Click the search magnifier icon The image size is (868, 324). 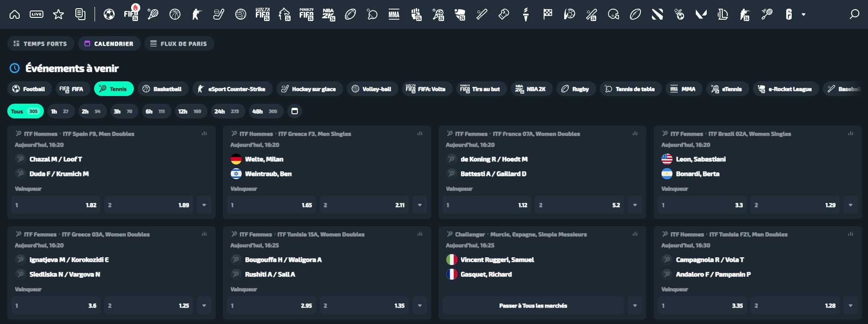[x=854, y=14]
